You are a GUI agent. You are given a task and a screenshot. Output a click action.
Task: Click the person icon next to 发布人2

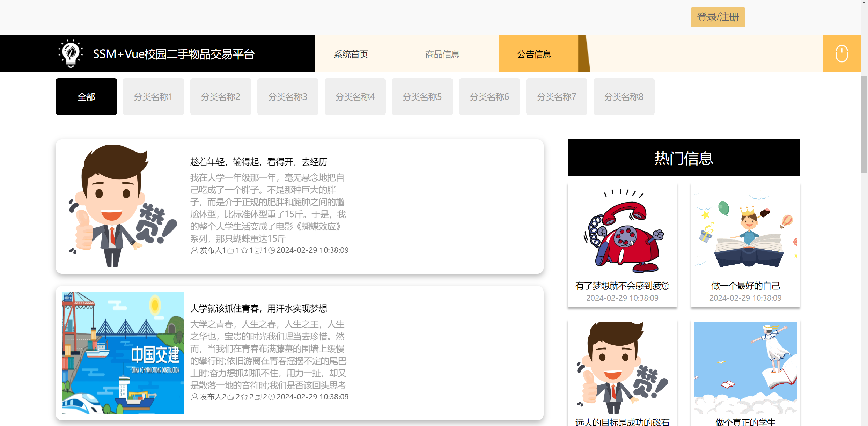194,397
